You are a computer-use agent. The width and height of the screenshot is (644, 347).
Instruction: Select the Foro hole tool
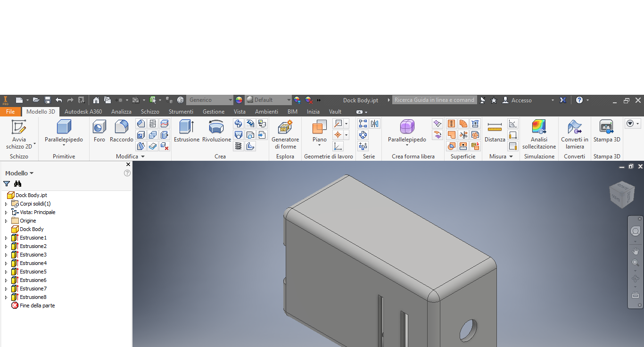[x=99, y=131]
